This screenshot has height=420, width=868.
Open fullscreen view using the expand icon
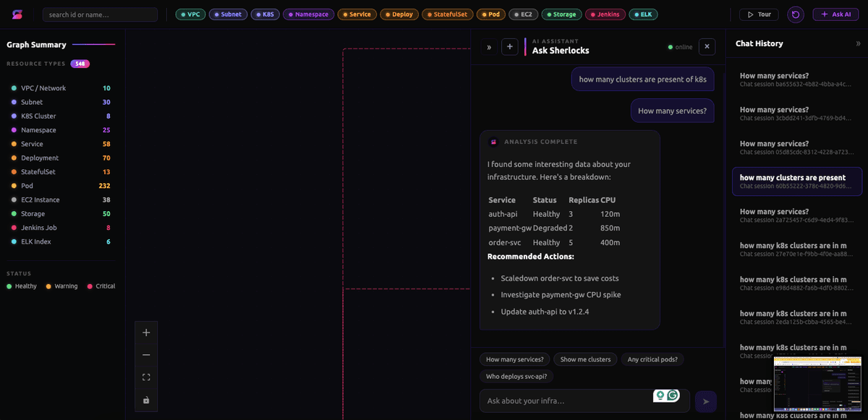point(146,377)
